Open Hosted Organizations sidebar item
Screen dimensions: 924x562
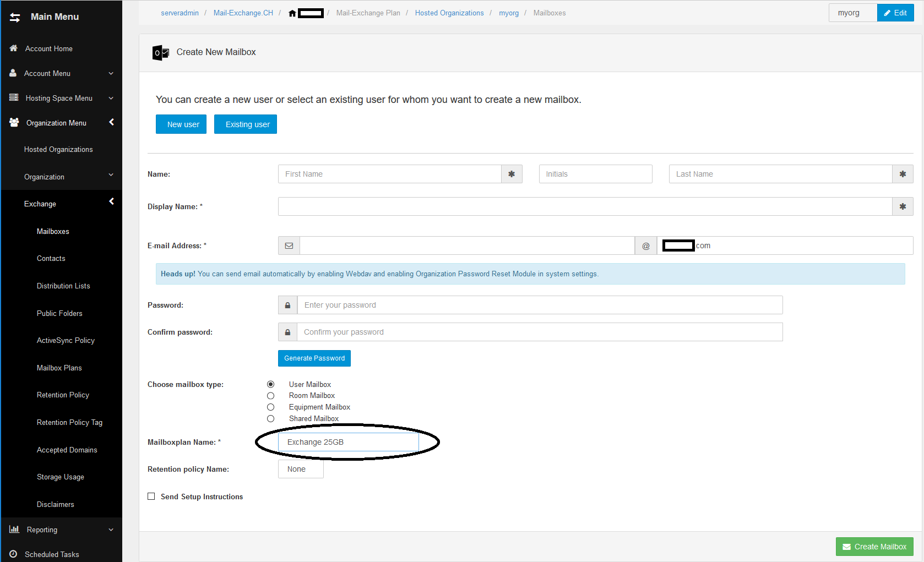[58, 149]
